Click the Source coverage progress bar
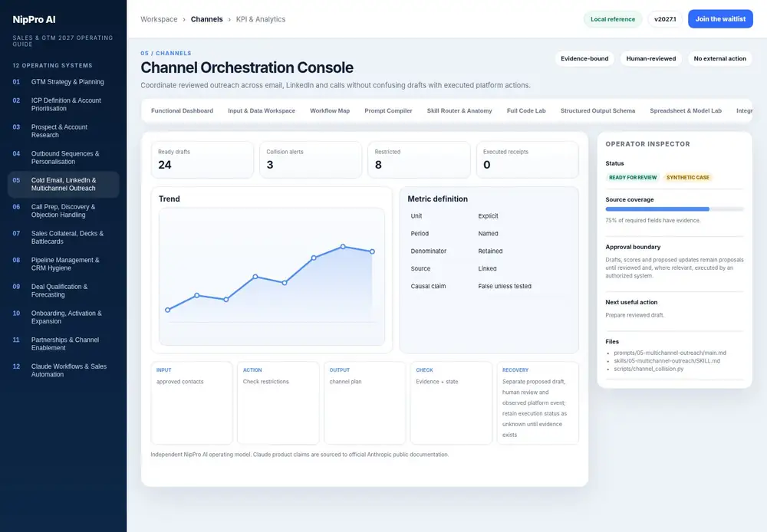 coord(674,209)
